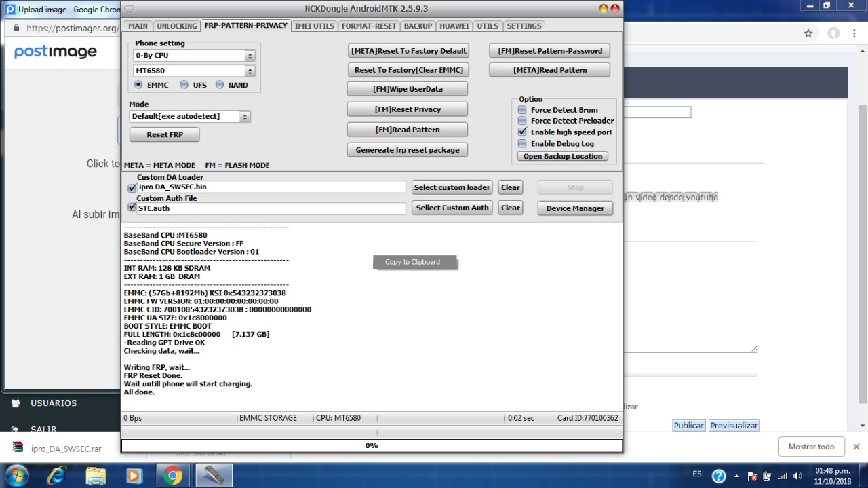Viewport: 868px width, 488px height.
Task: Click the USUARIOS people icon in sidebar
Action: (x=16, y=403)
